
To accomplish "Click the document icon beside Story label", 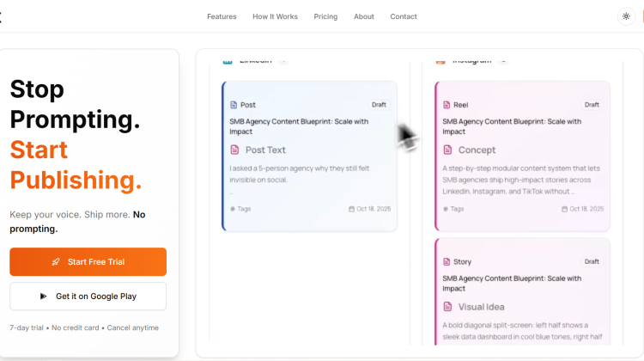I will [x=447, y=261].
